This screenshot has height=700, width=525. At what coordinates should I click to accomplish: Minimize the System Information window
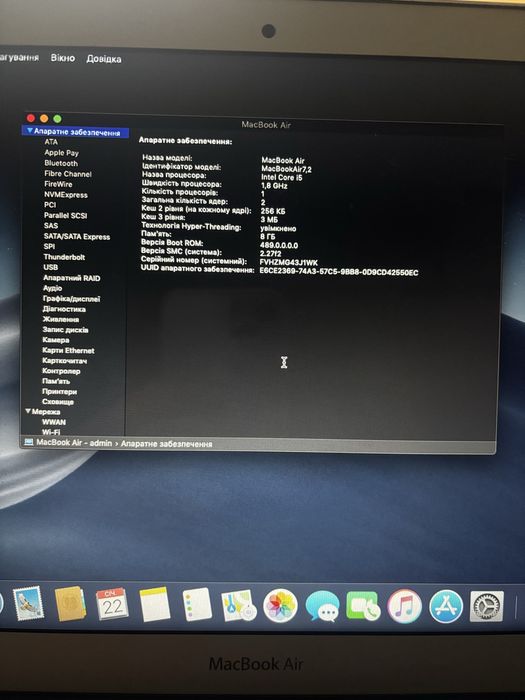pos(44,118)
